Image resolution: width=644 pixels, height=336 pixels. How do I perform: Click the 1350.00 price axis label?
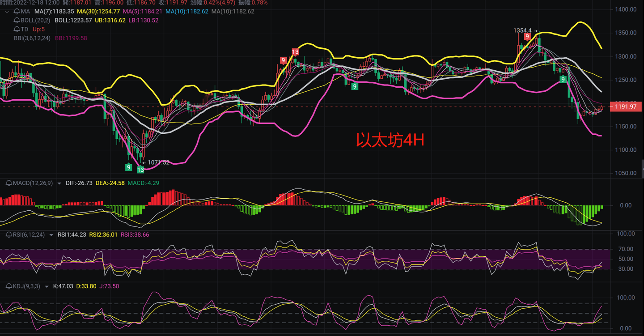(626, 33)
